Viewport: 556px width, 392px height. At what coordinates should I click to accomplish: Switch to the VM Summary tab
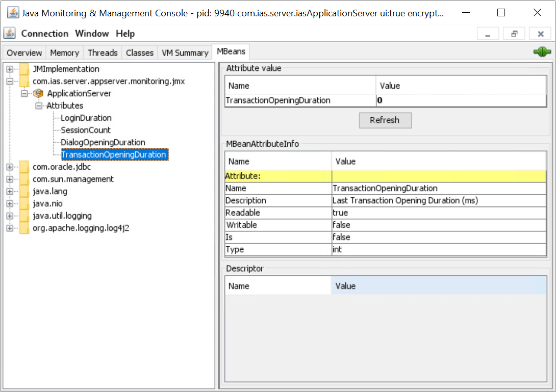tap(185, 53)
